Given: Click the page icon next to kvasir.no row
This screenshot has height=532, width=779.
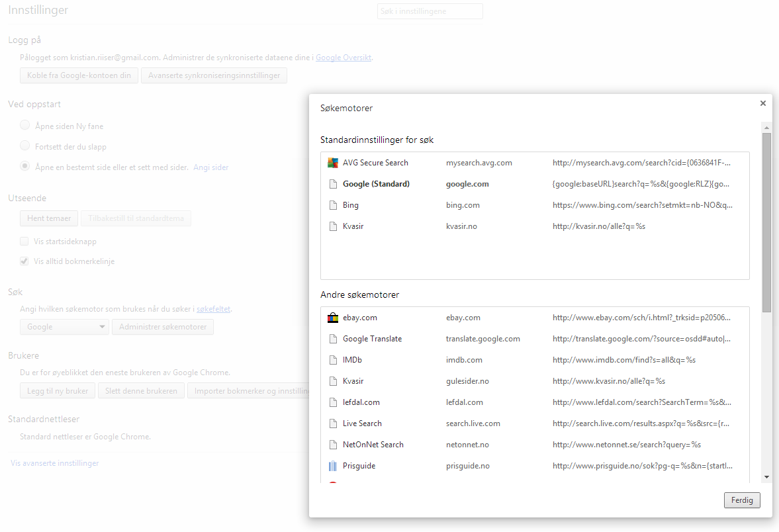Looking at the screenshot, I should point(333,226).
